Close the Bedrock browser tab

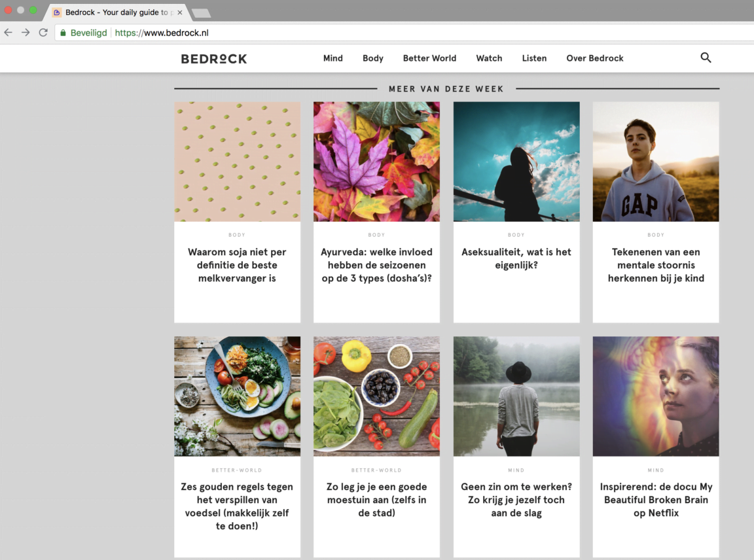coord(180,12)
